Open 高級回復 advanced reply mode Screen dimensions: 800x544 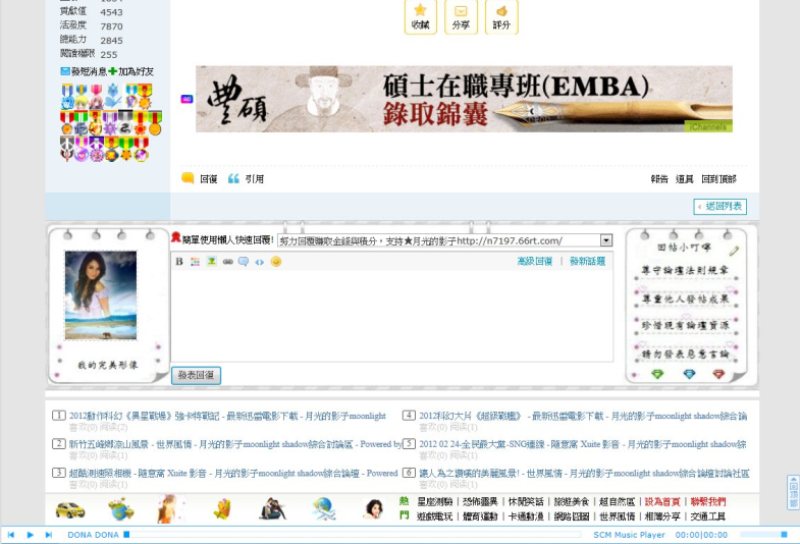(x=534, y=261)
